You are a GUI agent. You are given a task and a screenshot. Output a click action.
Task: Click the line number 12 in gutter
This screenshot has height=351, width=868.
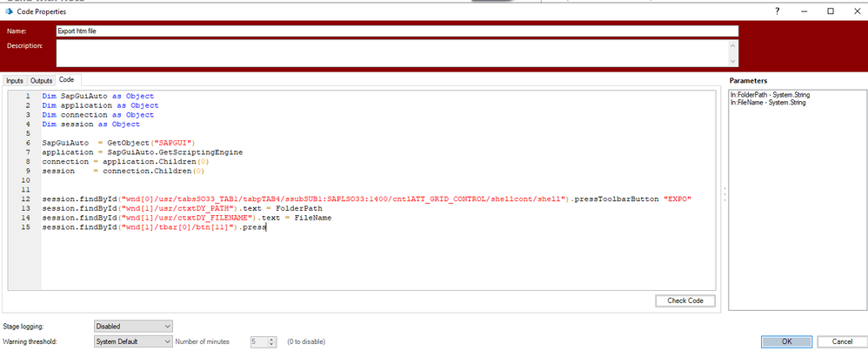pyautogui.click(x=25, y=199)
